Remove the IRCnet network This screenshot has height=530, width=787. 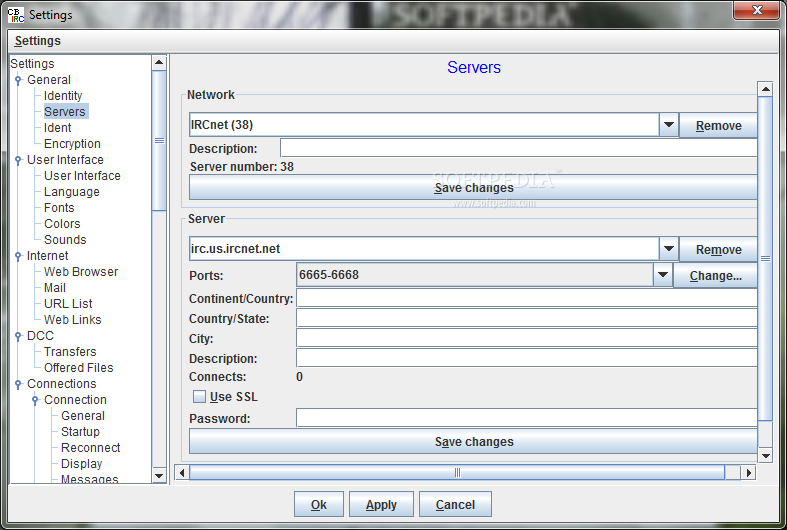[718, 125]
